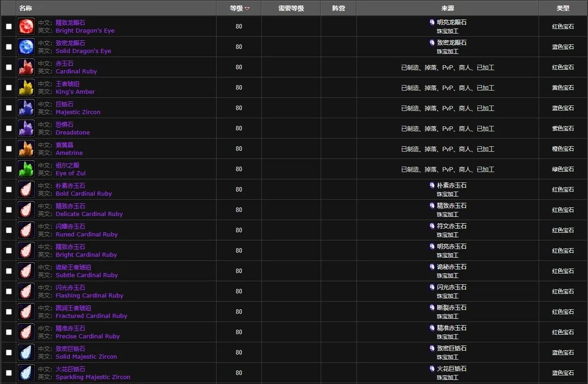Click the 需要等级 column header
The image size is (588, 384).
[291, 8]
